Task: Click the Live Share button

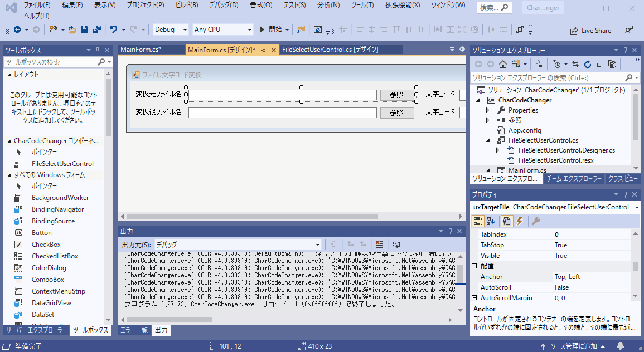Action: coord(590,31)
